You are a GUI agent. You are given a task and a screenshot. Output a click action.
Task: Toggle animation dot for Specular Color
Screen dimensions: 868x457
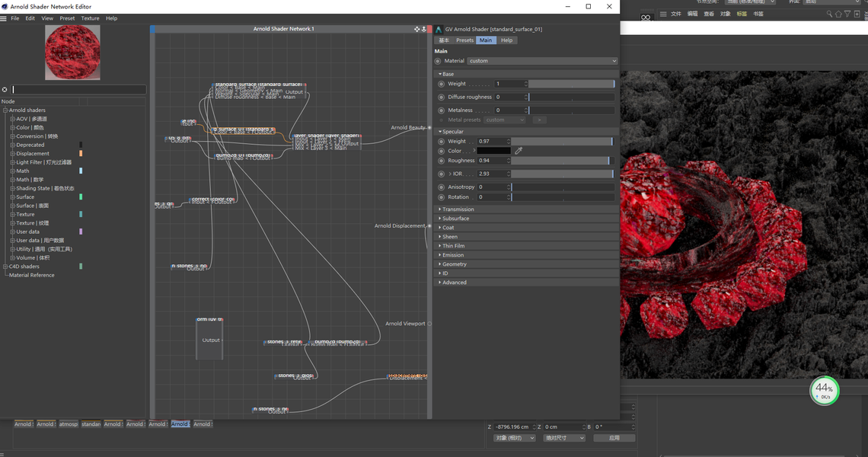pyautogui.click(x=441, y=151)
